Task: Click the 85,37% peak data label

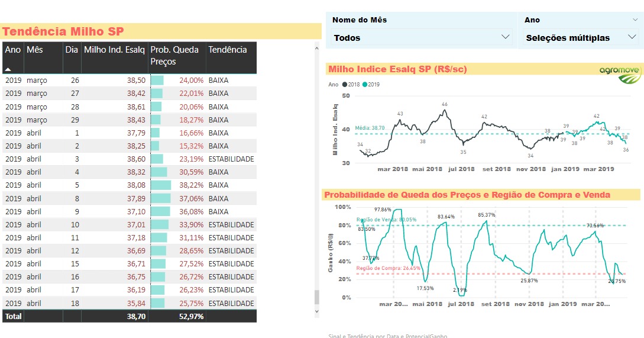Action: coord(486,215)
